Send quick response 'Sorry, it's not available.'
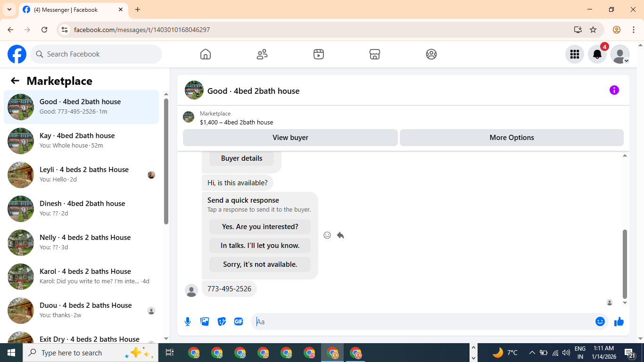This screenshot has height=362, width=644. click(x=260, y=264)
